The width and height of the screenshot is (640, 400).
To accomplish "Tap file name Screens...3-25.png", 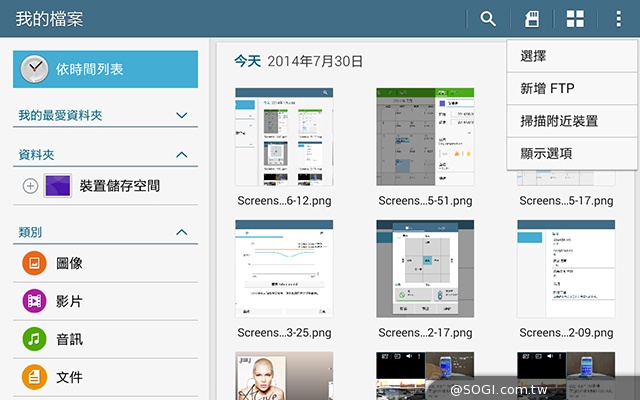I will pyautogui.click(x=284, y=333).
